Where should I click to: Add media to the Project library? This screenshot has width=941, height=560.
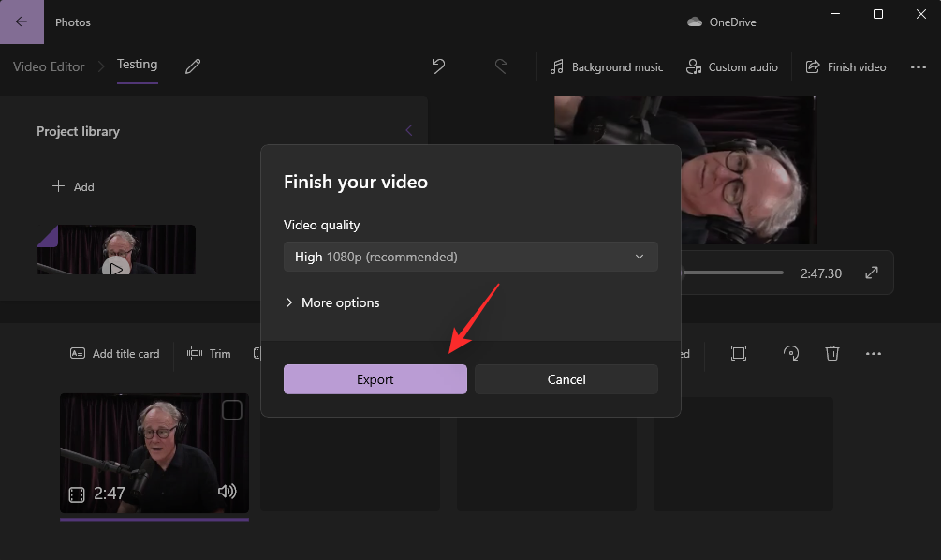point(73,186)
